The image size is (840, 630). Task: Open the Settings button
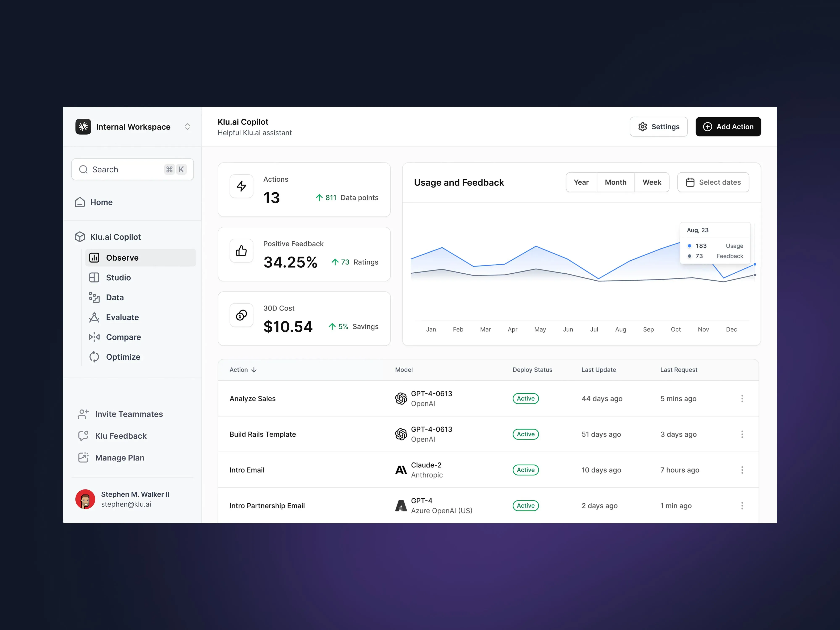coord(659,127)
